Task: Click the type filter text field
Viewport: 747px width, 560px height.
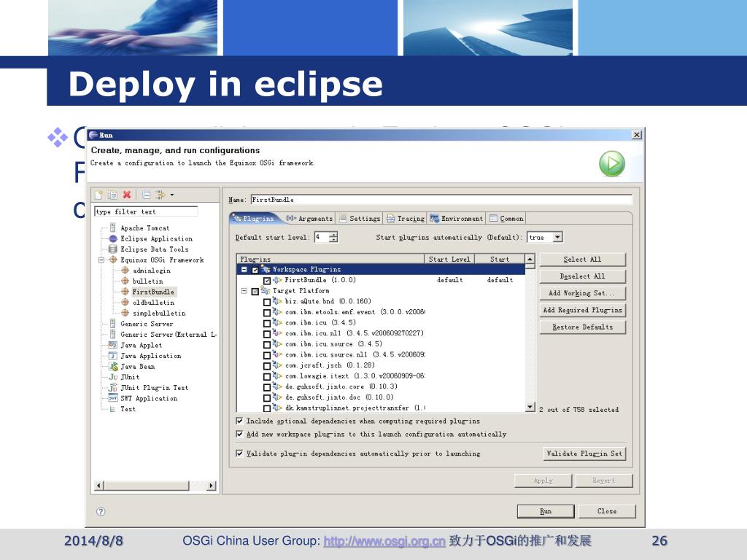Action: [x=146, y=211]
